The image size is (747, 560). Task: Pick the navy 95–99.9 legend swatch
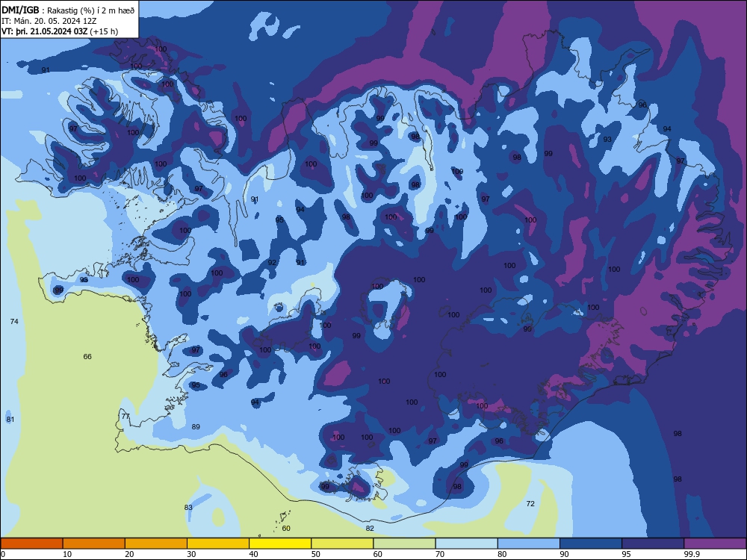coord(653,544)
